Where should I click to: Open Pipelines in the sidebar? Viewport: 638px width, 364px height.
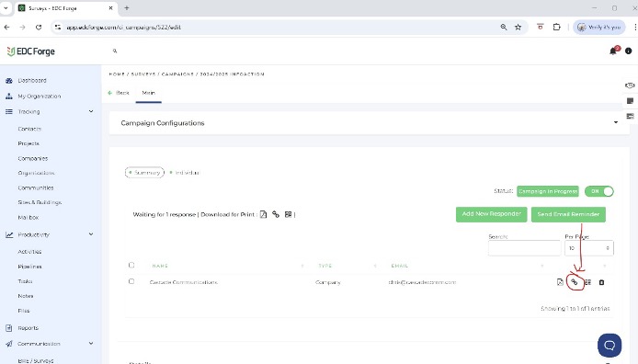tap(29, 267)
